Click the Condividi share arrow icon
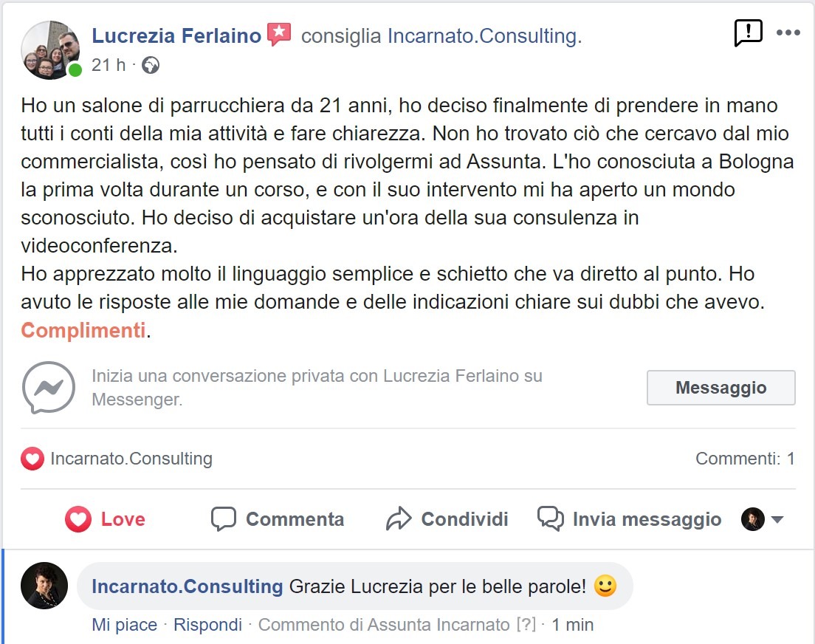This screenshot has height=644, width=815. tap(399, 519)
